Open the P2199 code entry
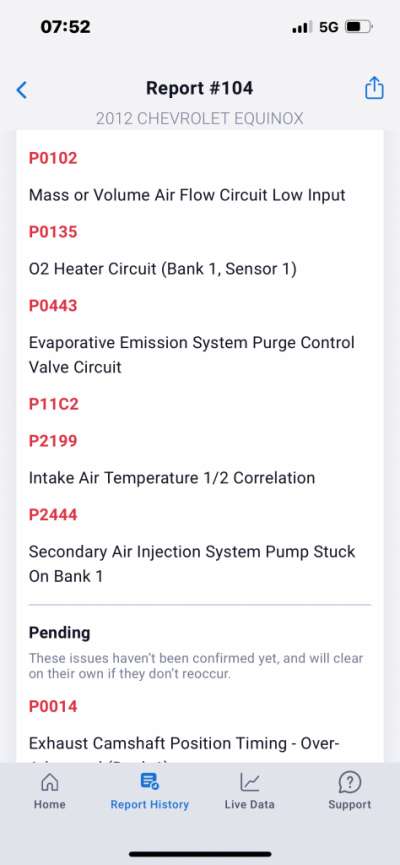Image resolution: width=400 pixels, height=865 pixels. click(x=53, y=441)
